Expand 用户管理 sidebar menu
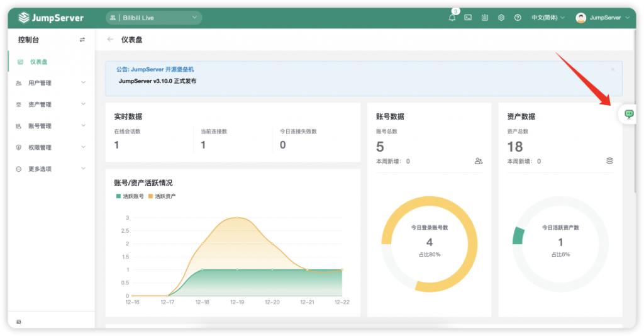644x336 pixels. (52, 83)
